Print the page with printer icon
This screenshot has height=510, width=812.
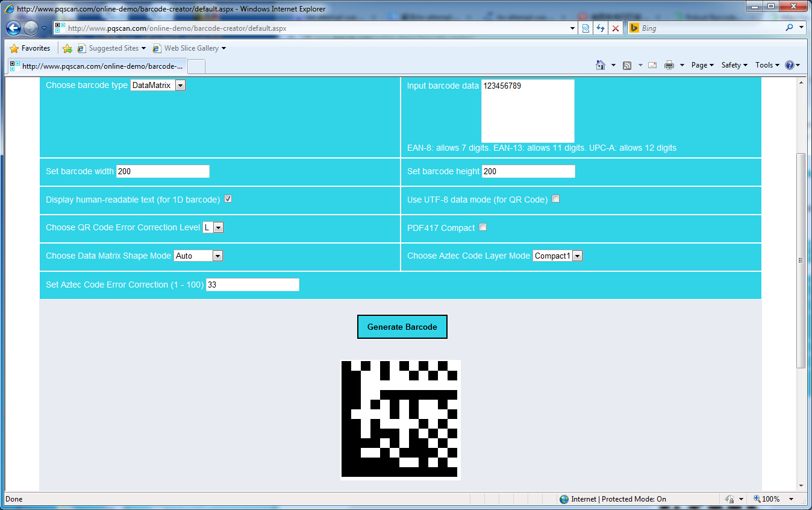pos(669,65)
